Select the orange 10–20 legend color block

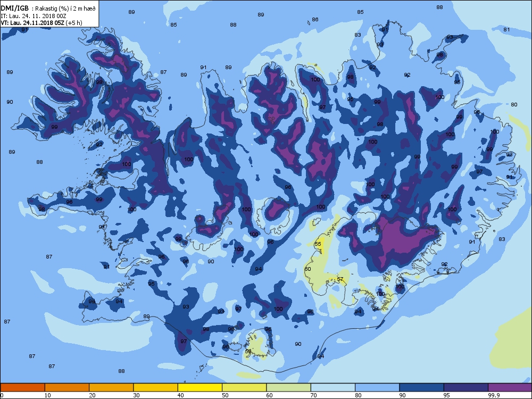[67, 387]
